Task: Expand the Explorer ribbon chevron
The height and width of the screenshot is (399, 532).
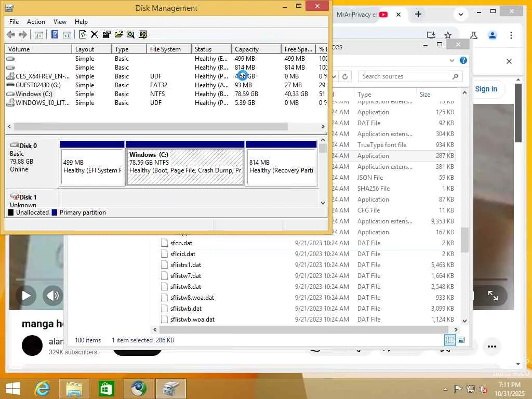Action: tap(452, 60)
